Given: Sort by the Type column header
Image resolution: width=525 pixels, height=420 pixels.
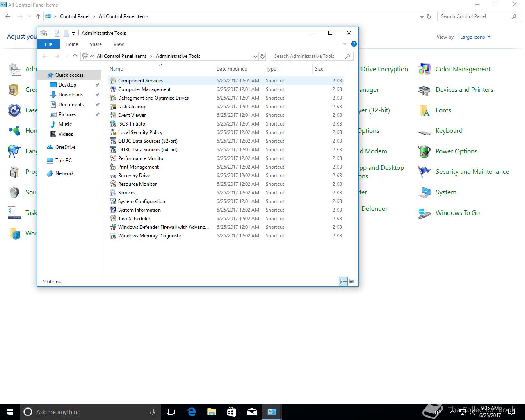Looking at the screenshot, I should (288, 69).
